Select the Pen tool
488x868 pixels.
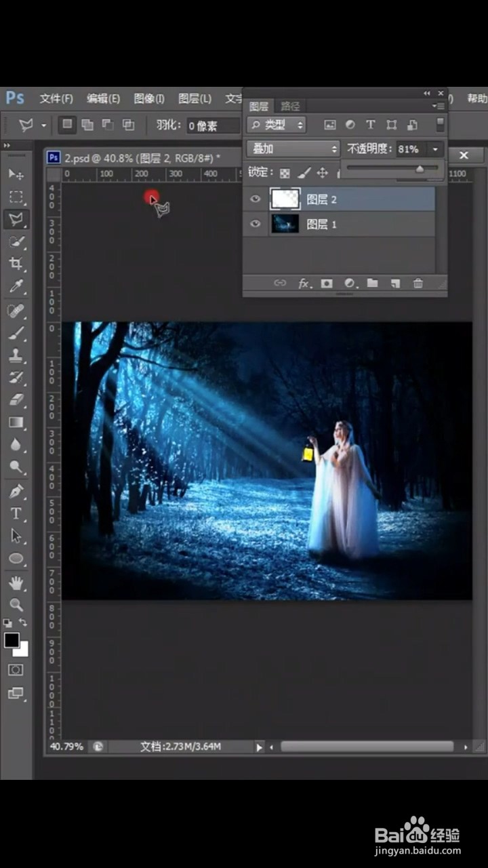(x=16, y=492)
